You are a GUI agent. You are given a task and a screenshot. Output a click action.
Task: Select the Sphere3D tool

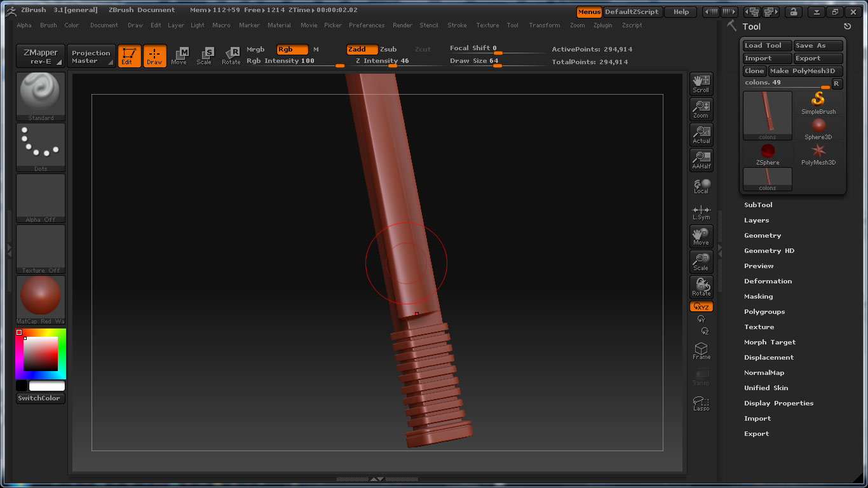818,128
